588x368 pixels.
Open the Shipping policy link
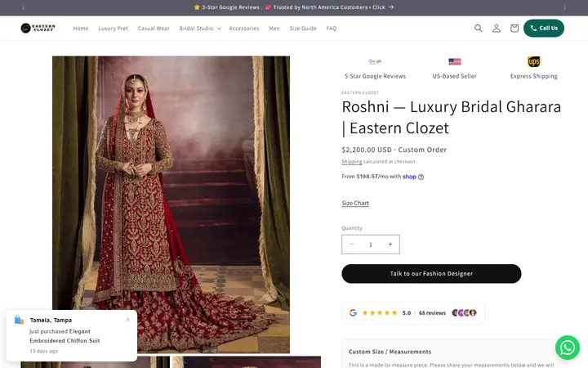tap(352, 161)
